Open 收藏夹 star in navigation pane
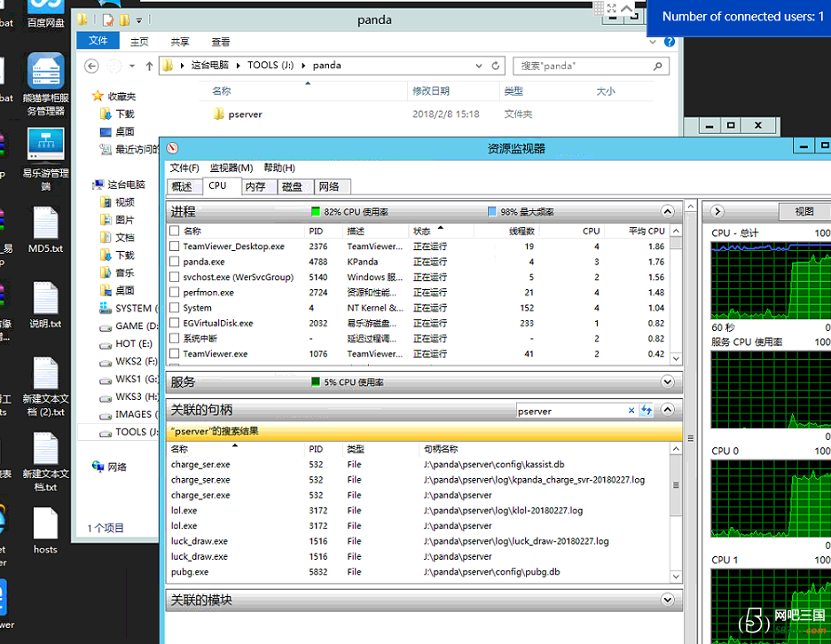831x644 pixels. pos(98,96)
